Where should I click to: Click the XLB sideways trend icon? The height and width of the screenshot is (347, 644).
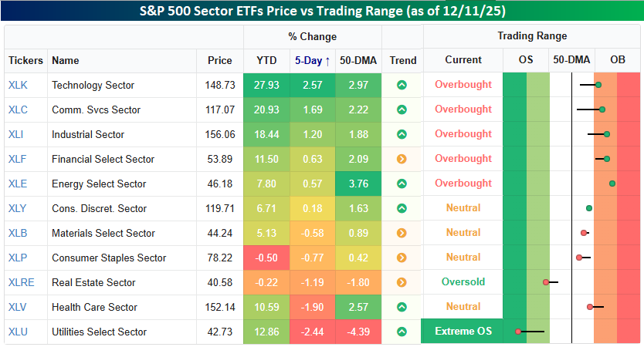click(402, 233)
